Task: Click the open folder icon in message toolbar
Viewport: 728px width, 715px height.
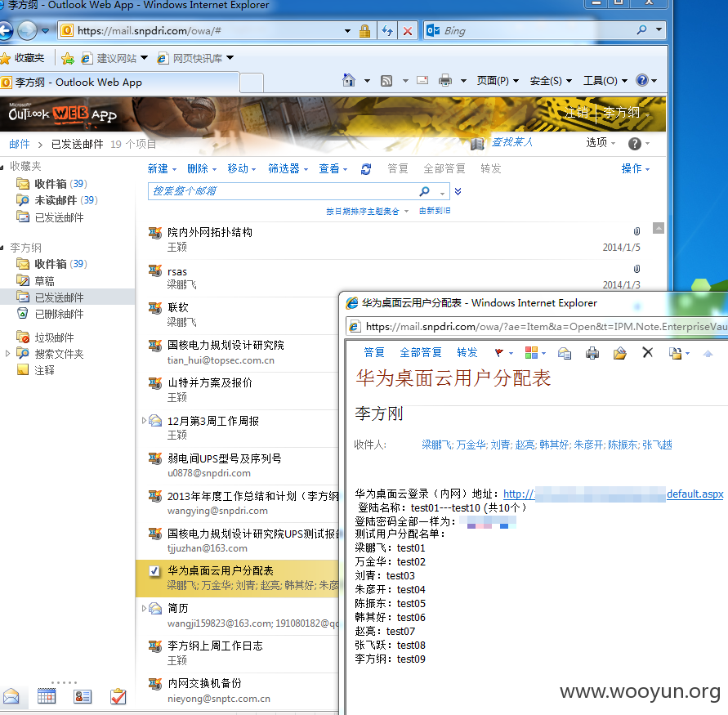Action: (619, 353)
